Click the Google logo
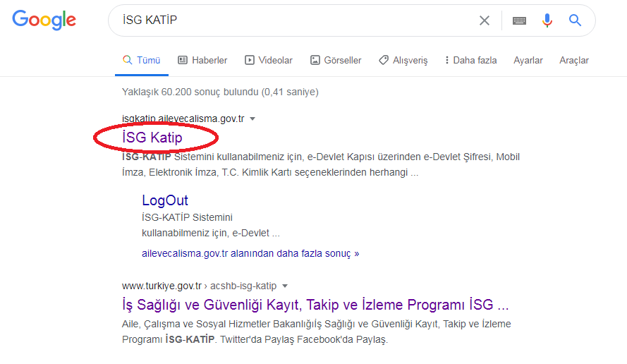 44,20
